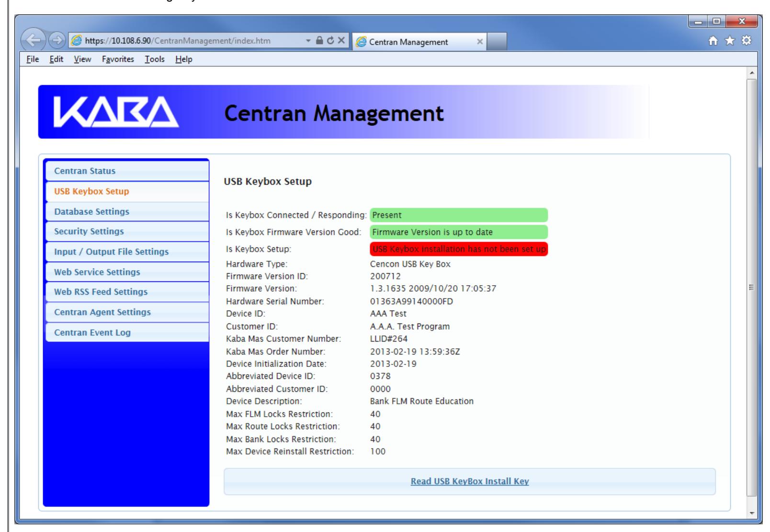Click the Max FLM Locks Restriction value
Viewport: 770px width, 532px height.
tap(375, 414)
